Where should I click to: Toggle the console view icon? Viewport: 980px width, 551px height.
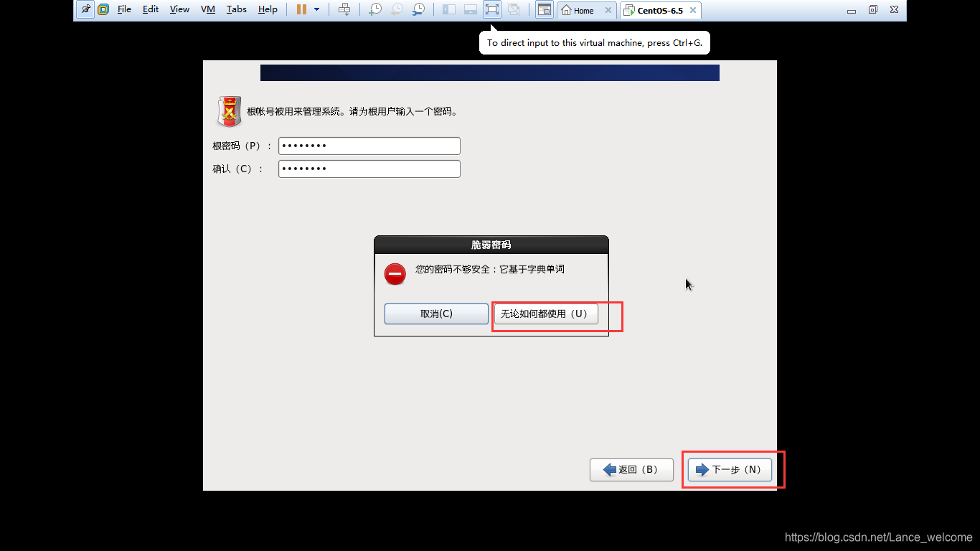(545, 10)
